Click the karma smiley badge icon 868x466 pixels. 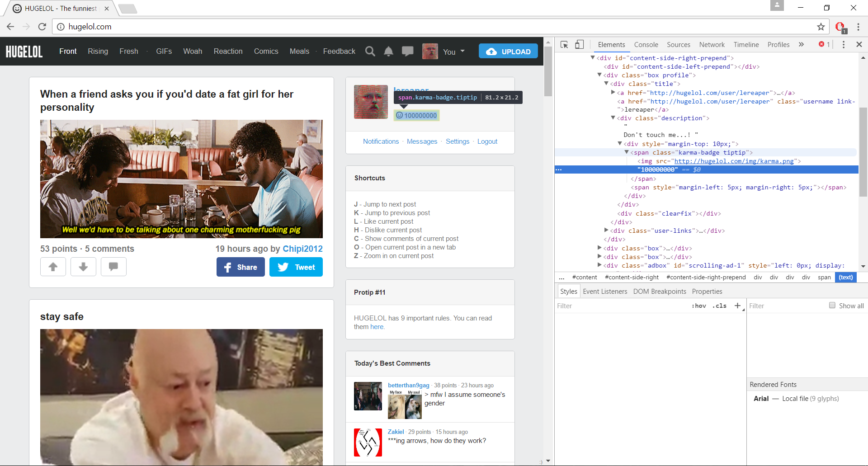pos(399,115)
